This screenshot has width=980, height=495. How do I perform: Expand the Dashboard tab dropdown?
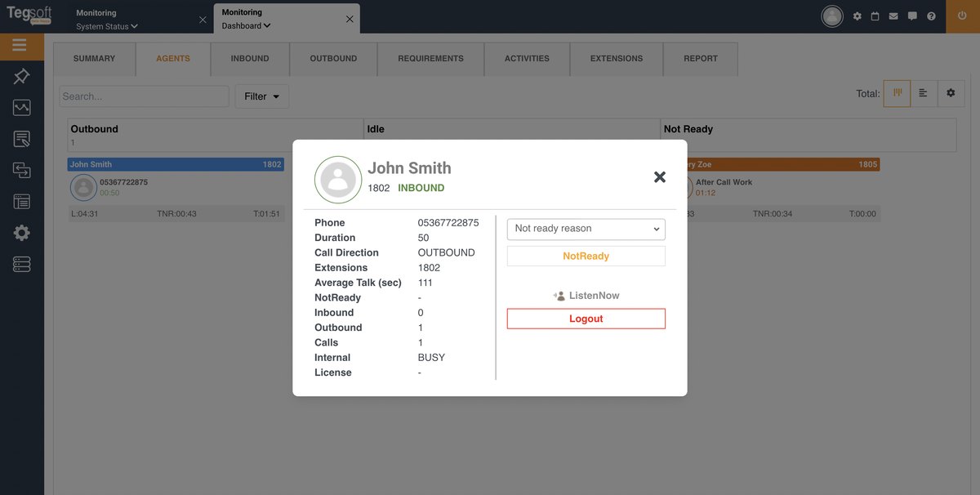(x=247, y=25)
